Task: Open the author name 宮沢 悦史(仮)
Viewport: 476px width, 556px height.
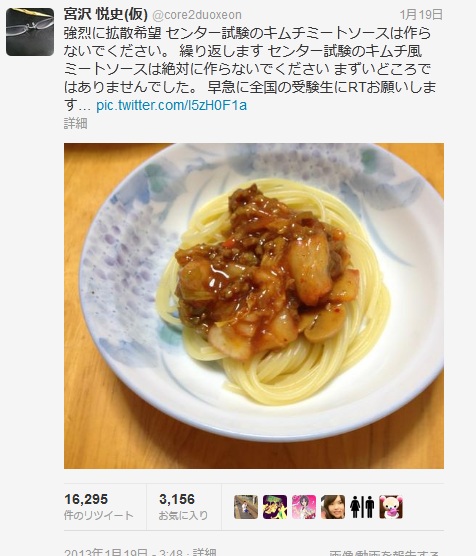Action: tap(106, 15)
